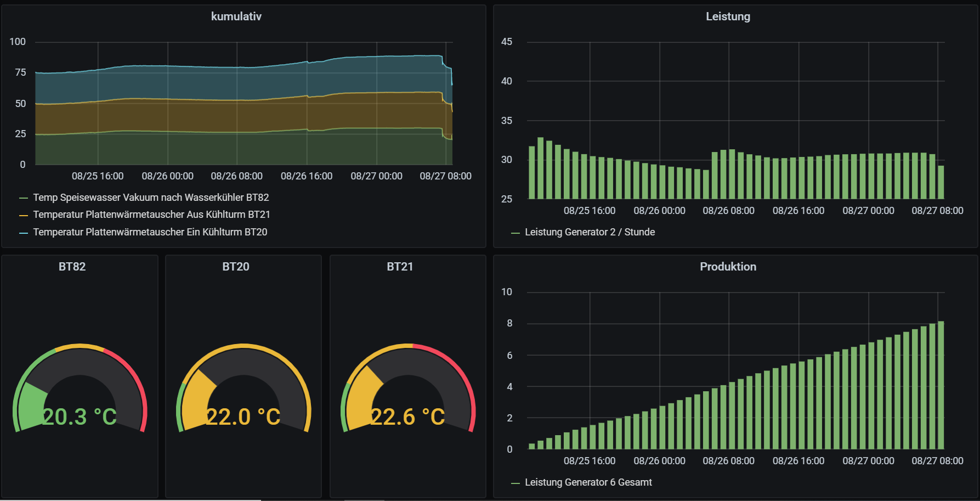Click the 22.6 °C value on BT21 gauge

(x=407, y=416)
